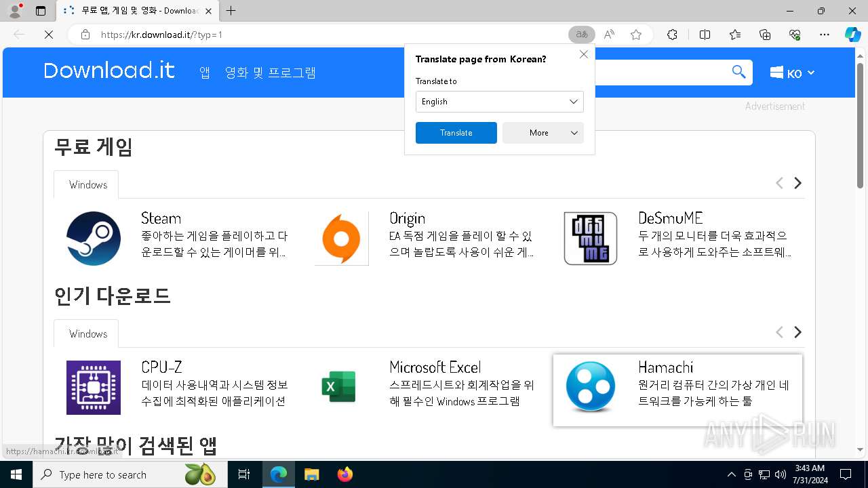Add page to favorites with the star icon
The width and height of the screenshot is (868, 488).
point(636,35)
